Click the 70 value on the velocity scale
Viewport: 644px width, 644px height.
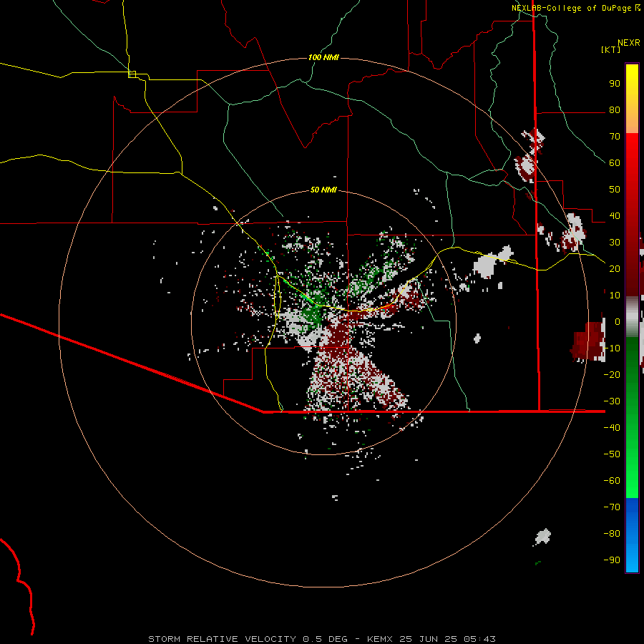point(615,137)
